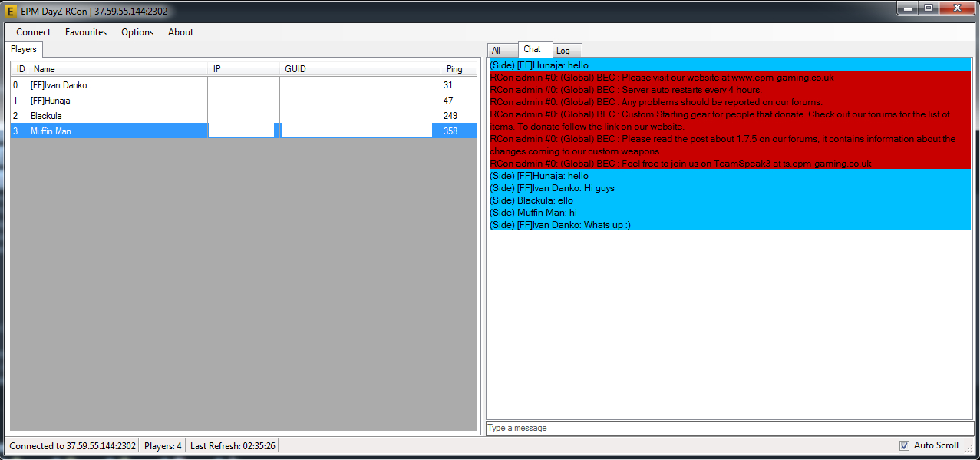Open the Favourites menu
The width and height of the screenshot is (980, 460).
tap(86, 32)
